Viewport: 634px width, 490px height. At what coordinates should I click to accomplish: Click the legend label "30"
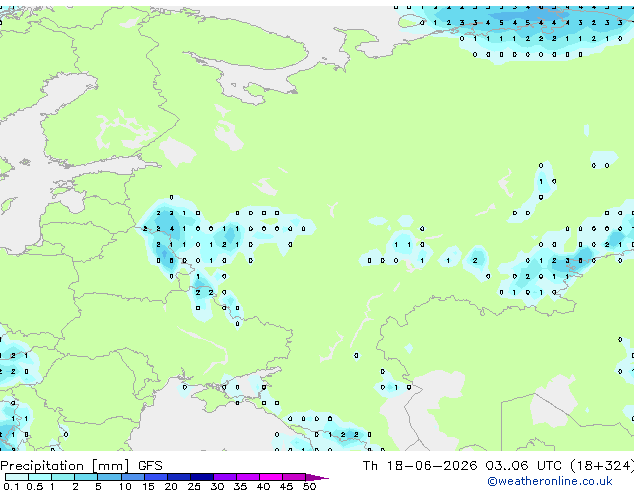coord(217,486)
